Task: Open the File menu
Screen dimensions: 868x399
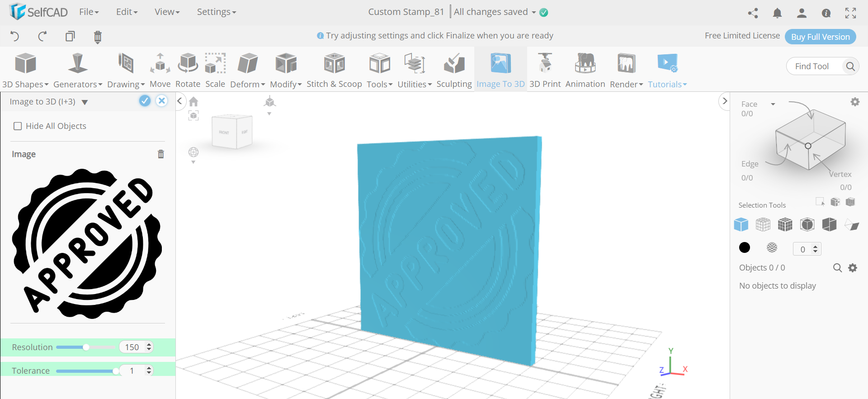Action: [89, 12]
